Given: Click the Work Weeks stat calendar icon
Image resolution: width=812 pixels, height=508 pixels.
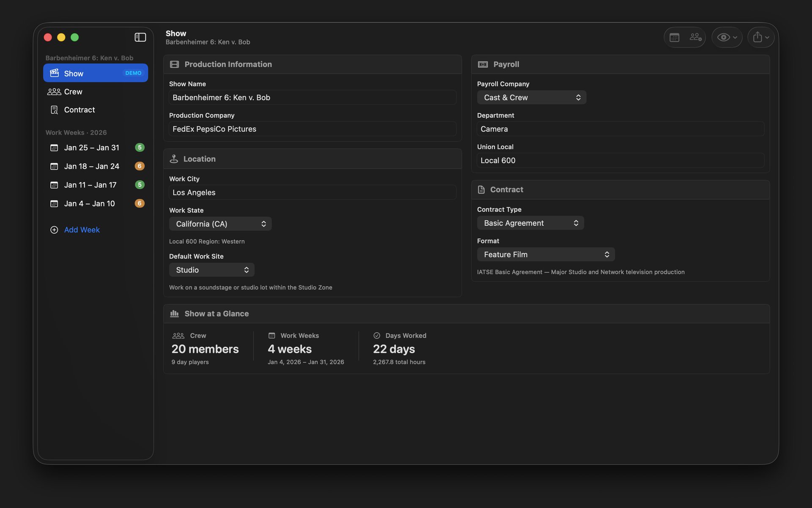Looking at the screenshot, I should click(272, 336).
